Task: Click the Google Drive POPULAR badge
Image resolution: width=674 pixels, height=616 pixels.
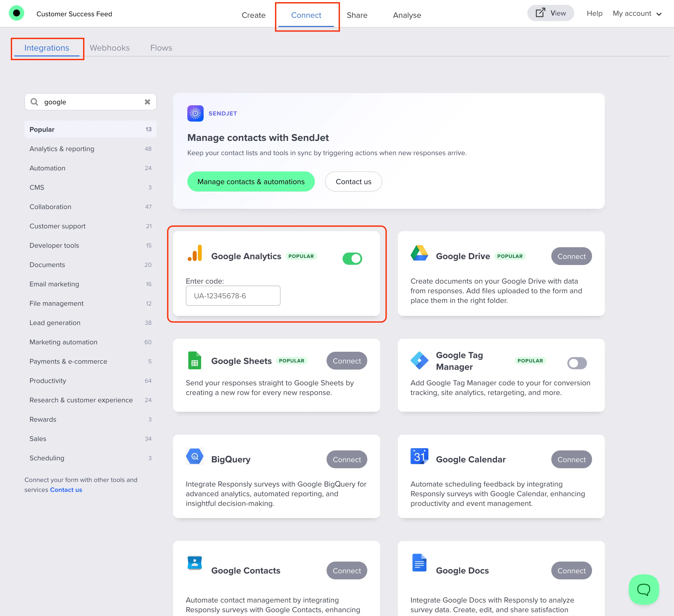Action: coord(510,256)
